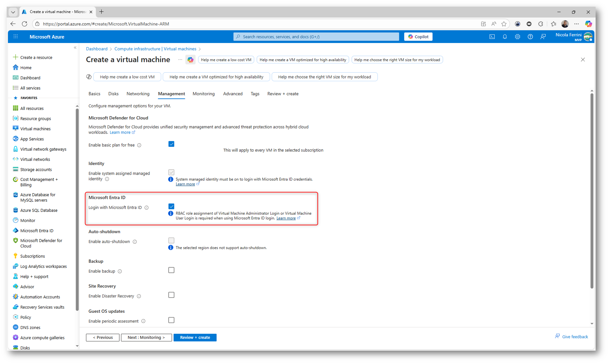The image size is (609, 364).
Task: Click the Recovery Services vaults icon
Action: pyautogui.click(x=15, y=307)
